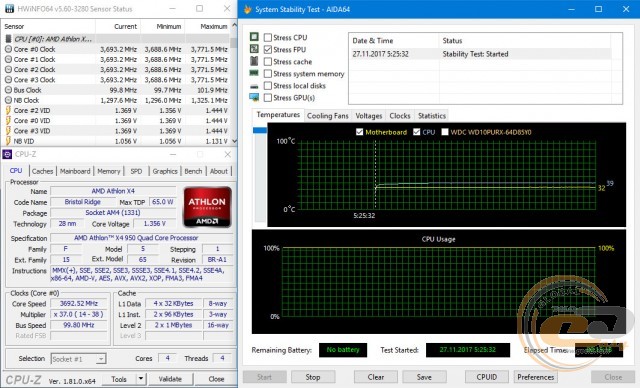
Task: Open the Tools dropdown arrow in CPU-Z
Action: coord(141,379)
